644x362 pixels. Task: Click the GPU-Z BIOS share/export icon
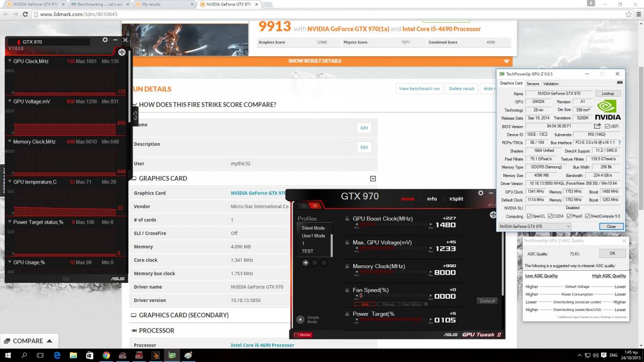pos(597,126)
